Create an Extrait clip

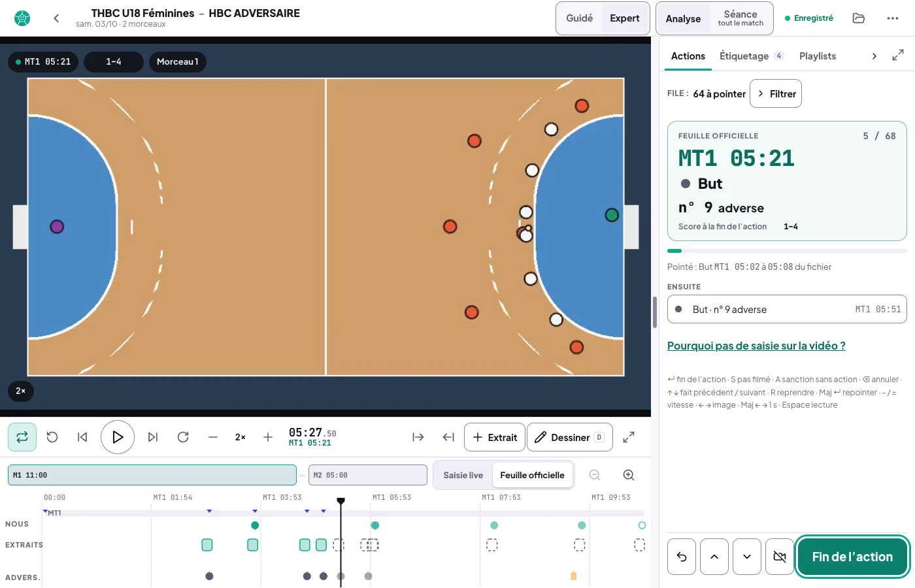tap(495, 437)
